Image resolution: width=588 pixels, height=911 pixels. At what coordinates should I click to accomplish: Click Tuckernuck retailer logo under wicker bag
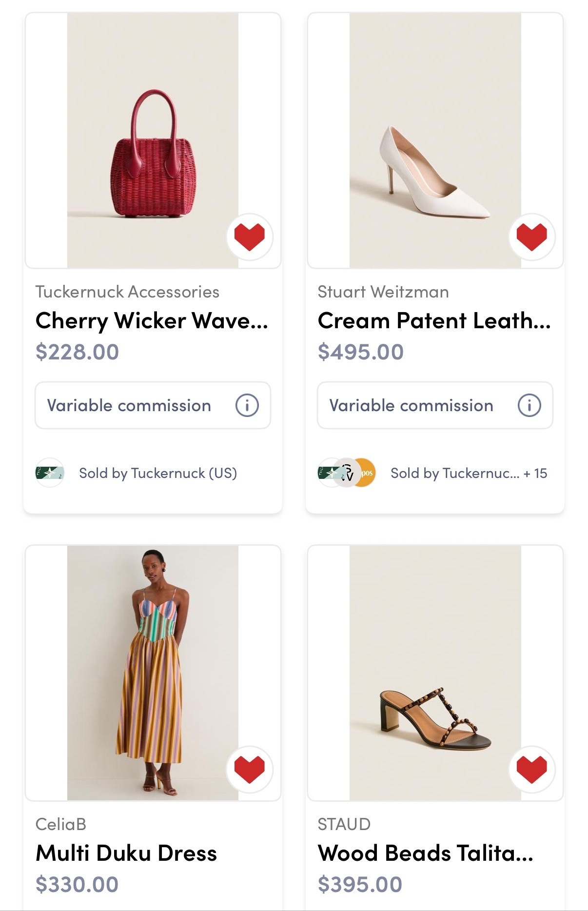pos(50,473)
